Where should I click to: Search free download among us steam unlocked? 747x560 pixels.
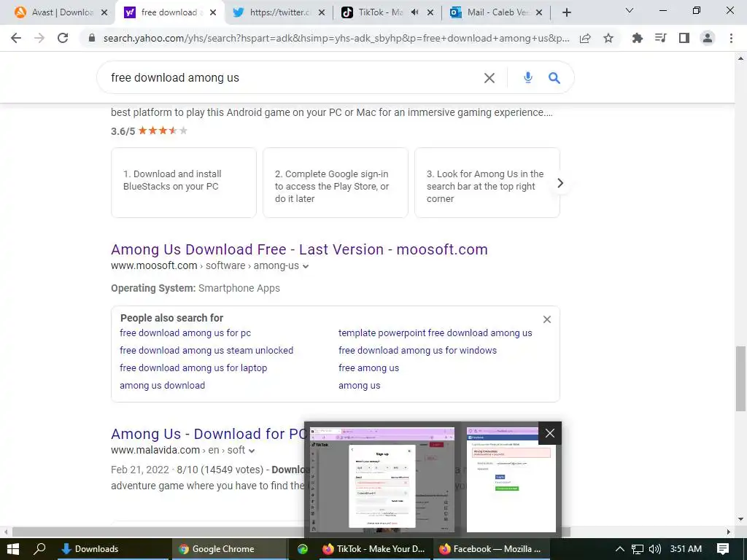coord(206,351)
